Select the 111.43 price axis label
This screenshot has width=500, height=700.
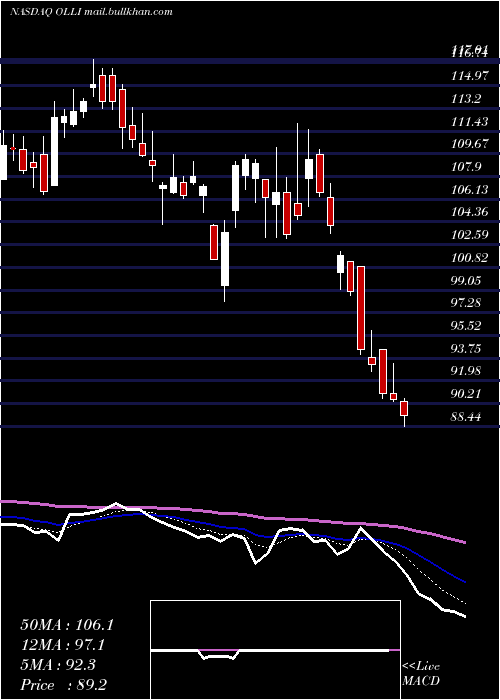coord(469,122)
